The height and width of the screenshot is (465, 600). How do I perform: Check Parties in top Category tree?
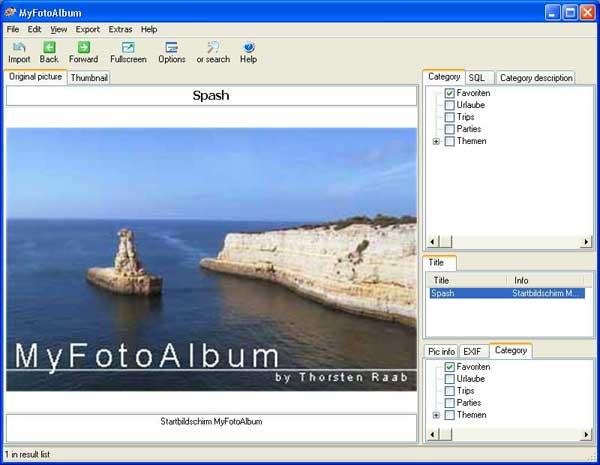coord(450,129)
